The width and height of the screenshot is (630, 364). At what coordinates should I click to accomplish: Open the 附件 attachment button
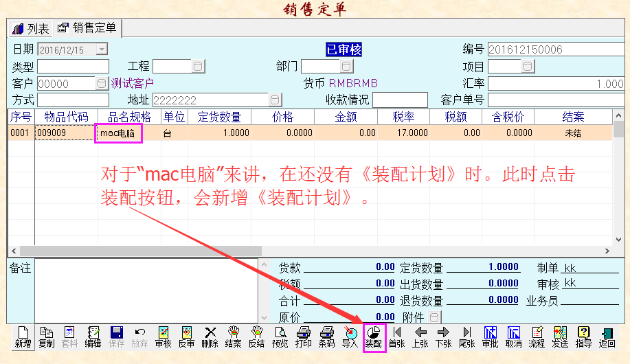[434, 317]
